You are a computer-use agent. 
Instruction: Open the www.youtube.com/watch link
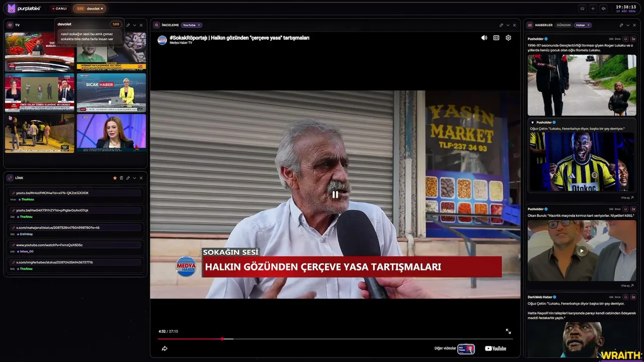click(x=75, y=245)
